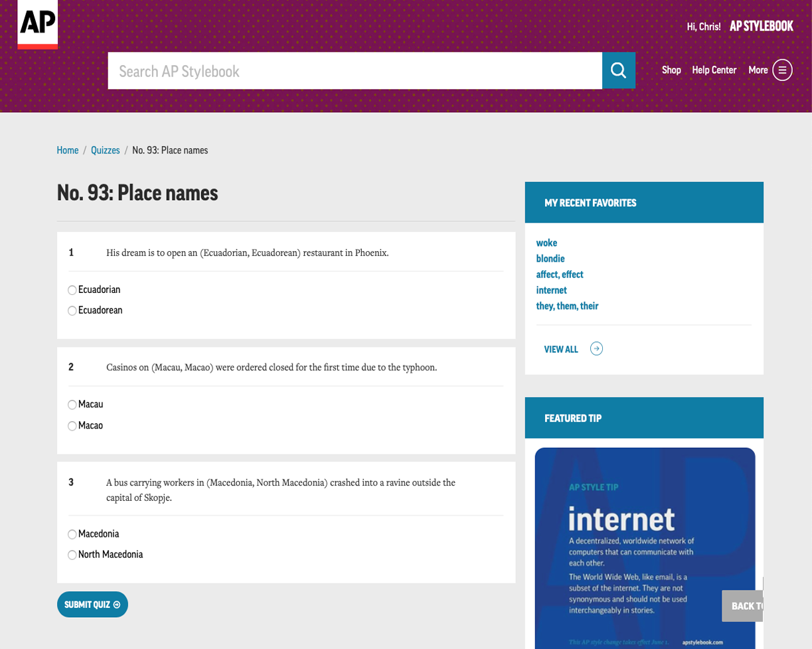Click View All favorites link
812x649 pixels.
pyautogui.click(x=561, y=349)
